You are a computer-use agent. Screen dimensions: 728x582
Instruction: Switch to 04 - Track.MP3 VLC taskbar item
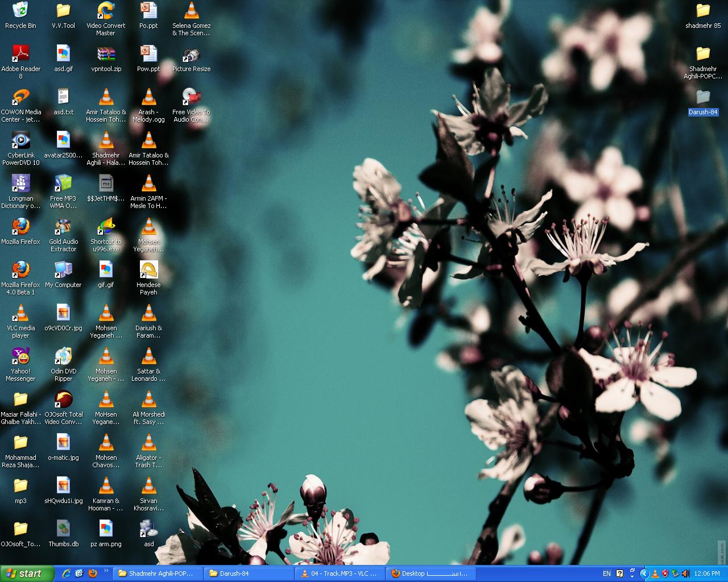point(340,573)
